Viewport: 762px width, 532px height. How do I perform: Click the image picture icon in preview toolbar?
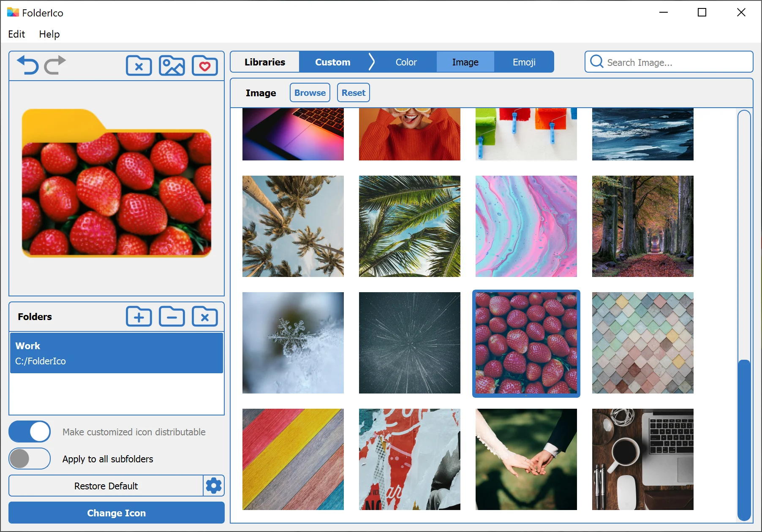click(172, 65)
